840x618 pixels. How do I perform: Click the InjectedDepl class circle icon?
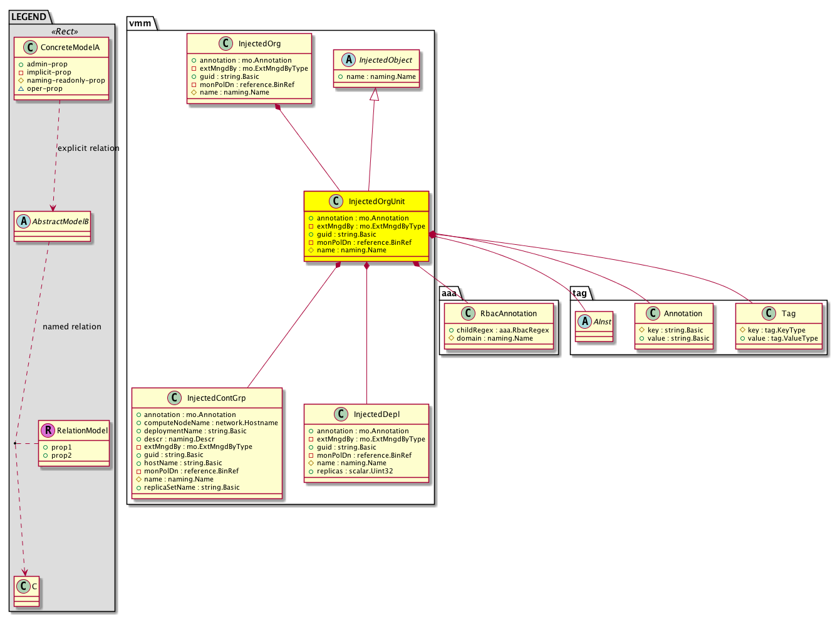[x=341, y=415]
